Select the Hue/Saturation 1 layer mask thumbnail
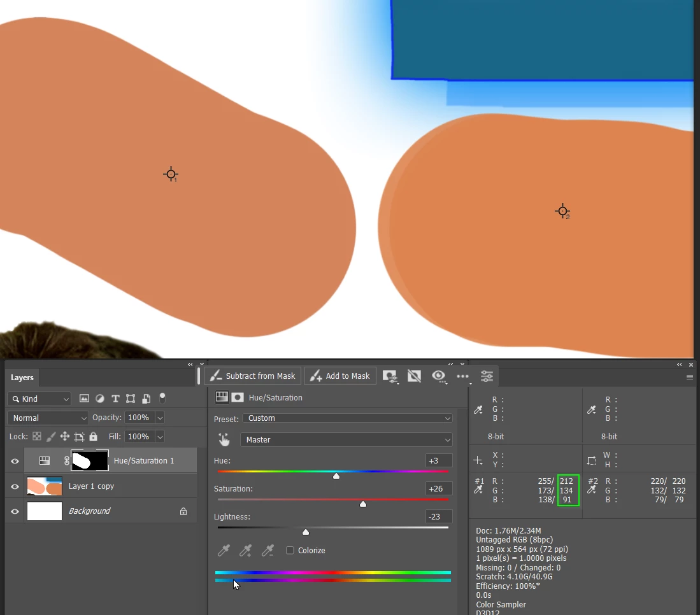 90,460
